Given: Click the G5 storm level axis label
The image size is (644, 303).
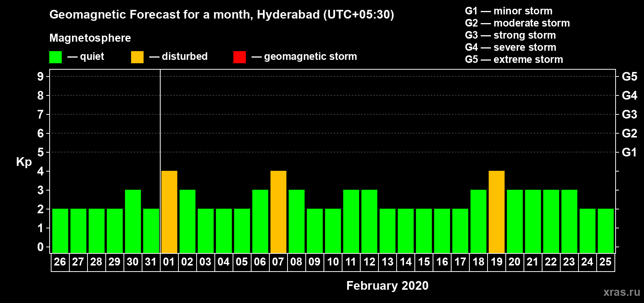Looking at the screenshot, I should click(629, 77).
